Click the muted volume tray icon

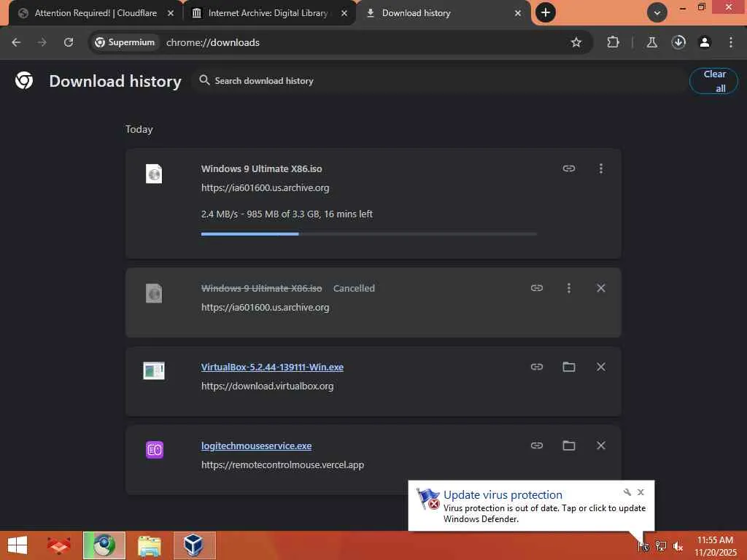pos(678,546)
